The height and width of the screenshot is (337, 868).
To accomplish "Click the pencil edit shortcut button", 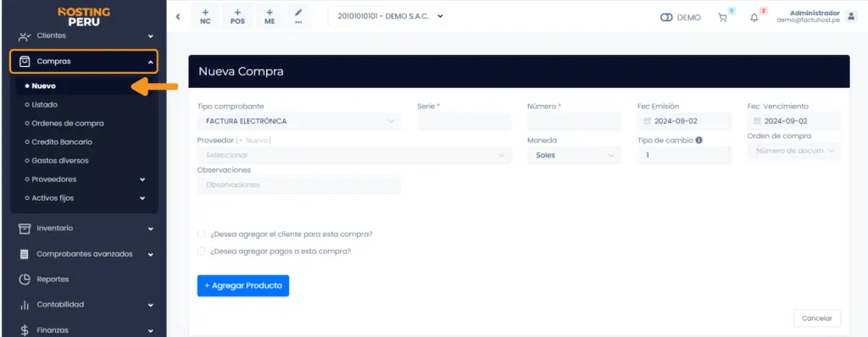I will click(298, 17).
